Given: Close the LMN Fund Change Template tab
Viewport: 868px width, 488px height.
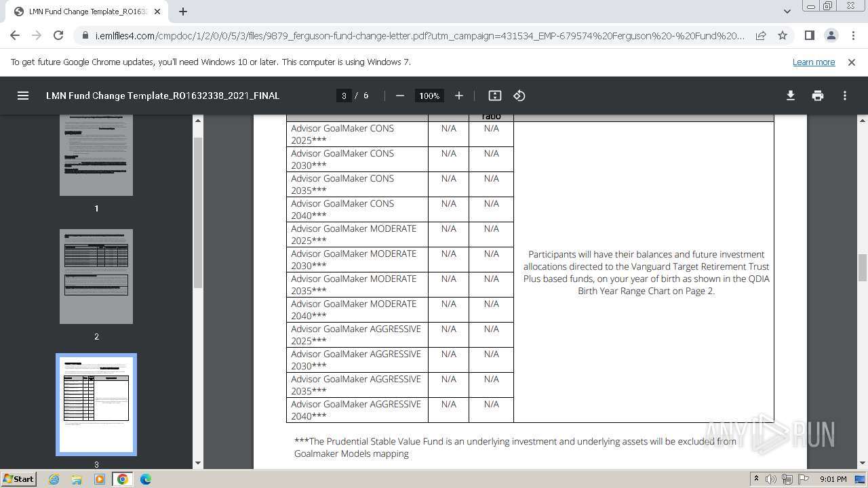Looking at the screenshot, I should tap(157, 12).
